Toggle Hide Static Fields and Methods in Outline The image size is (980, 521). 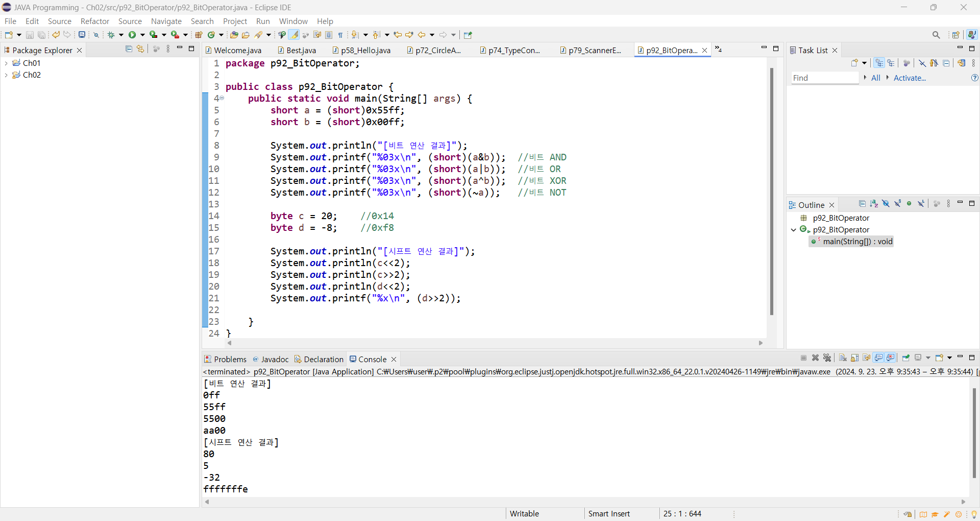pyautogui.click(x=897, y=203)
